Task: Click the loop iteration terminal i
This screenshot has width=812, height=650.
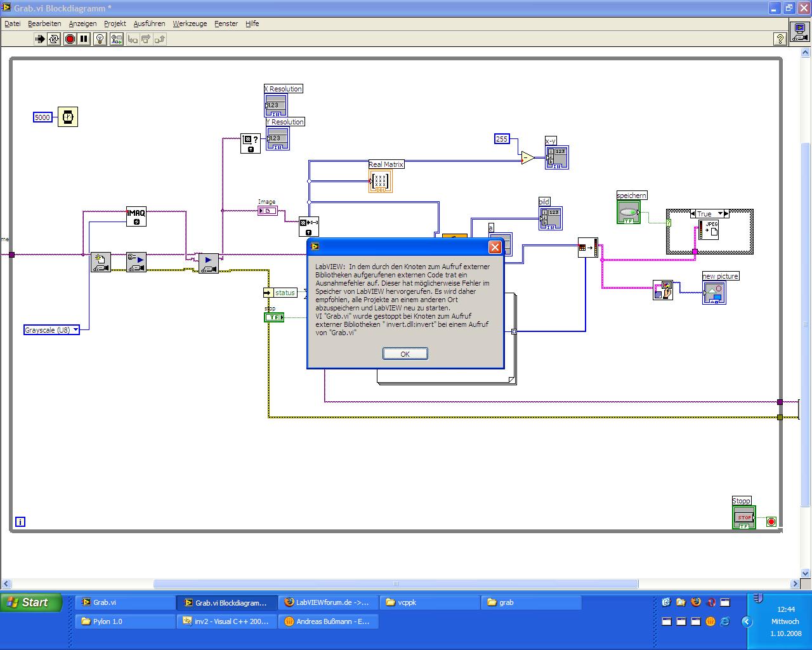Action: [20, 522]
